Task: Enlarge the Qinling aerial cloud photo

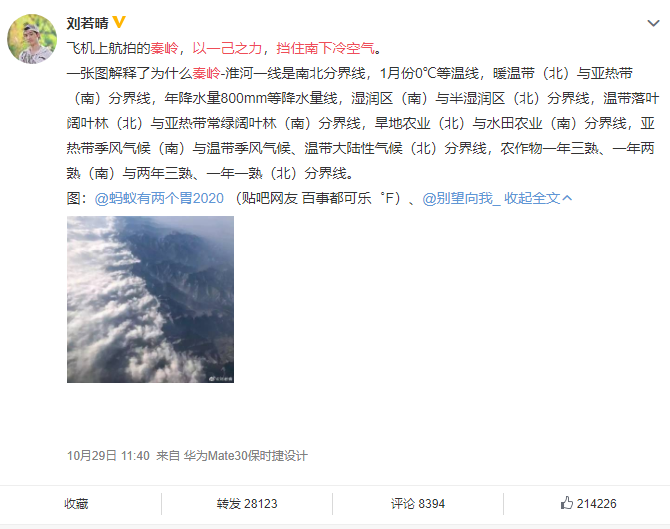Action: [x=150, y=300]
